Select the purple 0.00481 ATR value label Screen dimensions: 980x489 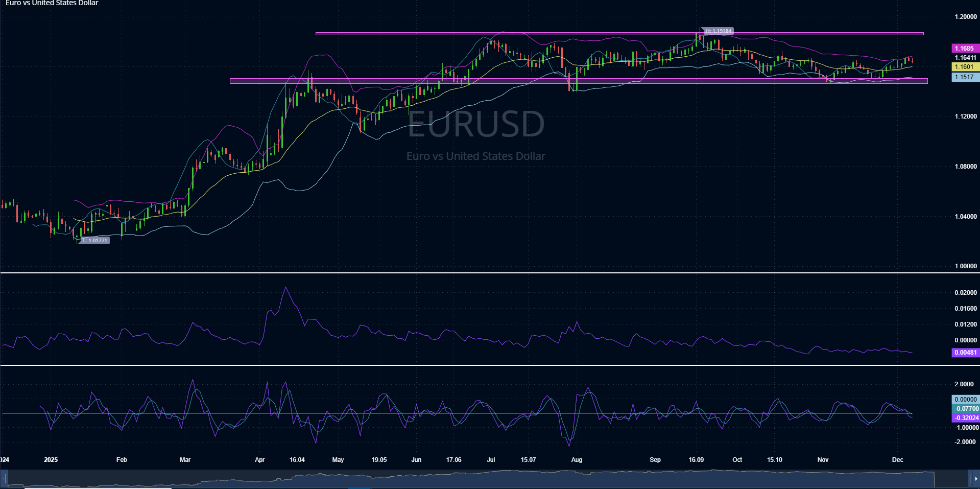965,353
